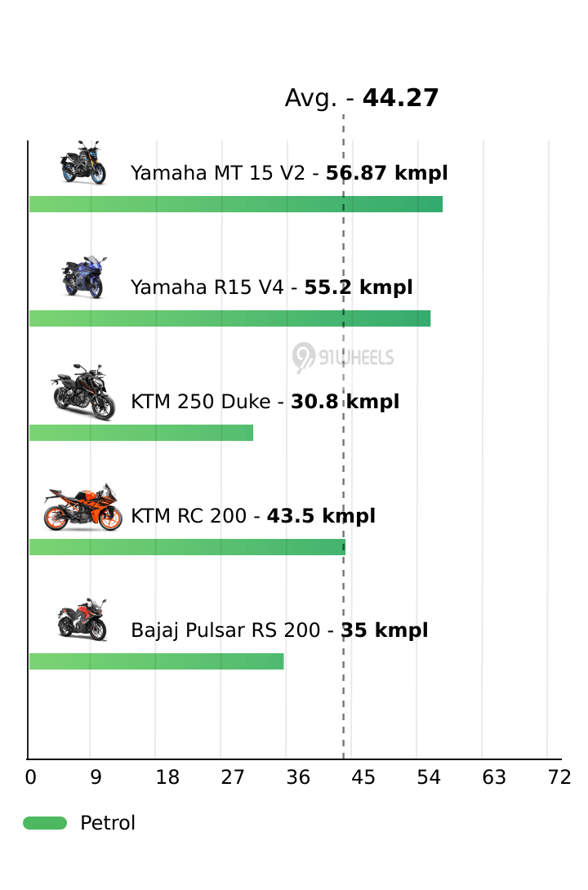588x890 pixels.
Task: Click the Bajaj Pulsar RS 200 bike image
Action: [x=82, y=621]
